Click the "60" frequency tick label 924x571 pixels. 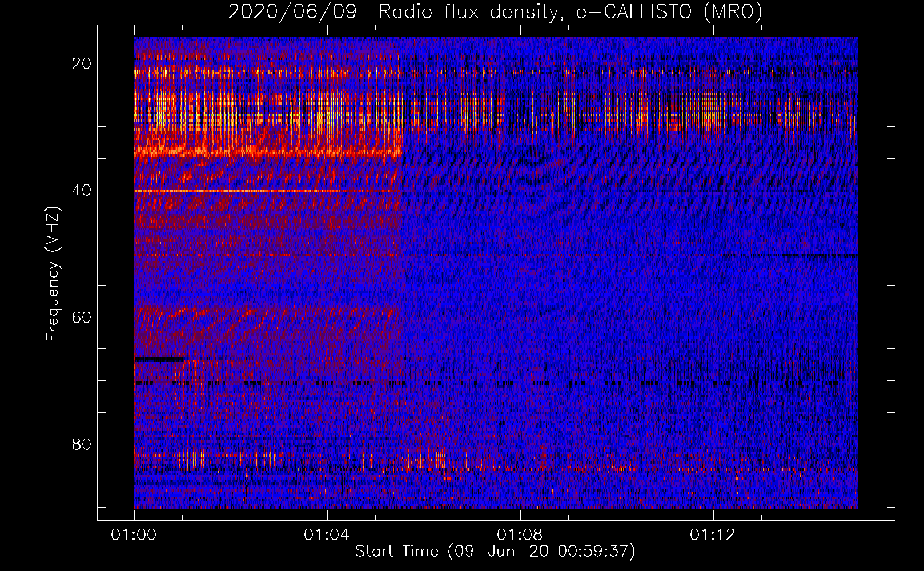[x=82, y=317]
